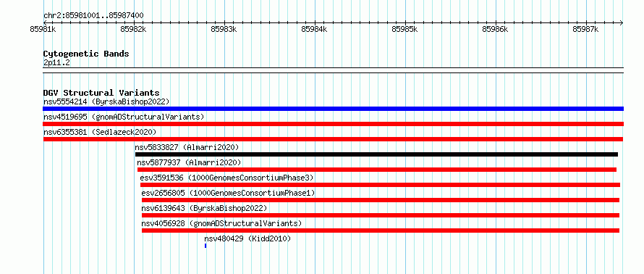Click the 85987k ruler tick label
644x274 pixels.
click(x=585, y=29)
